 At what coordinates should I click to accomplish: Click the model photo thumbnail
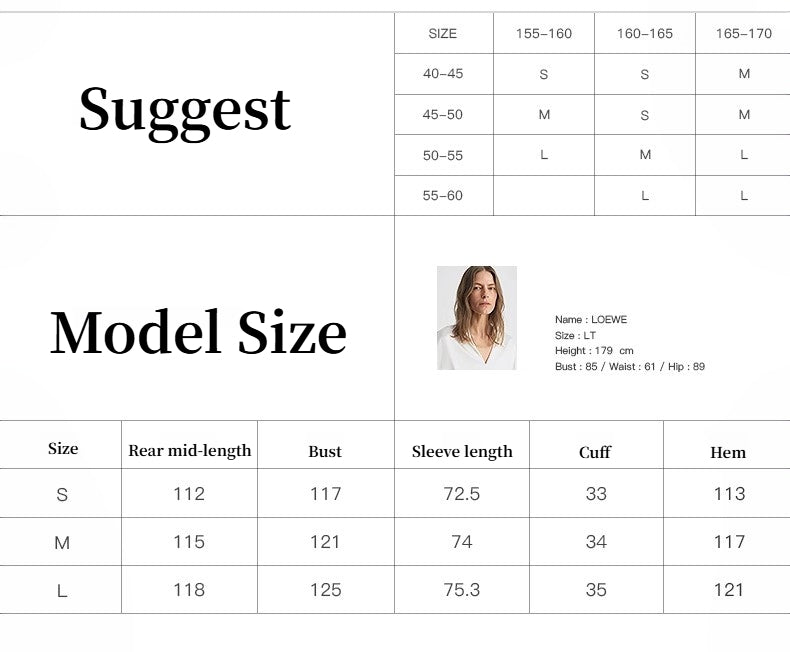477,318
